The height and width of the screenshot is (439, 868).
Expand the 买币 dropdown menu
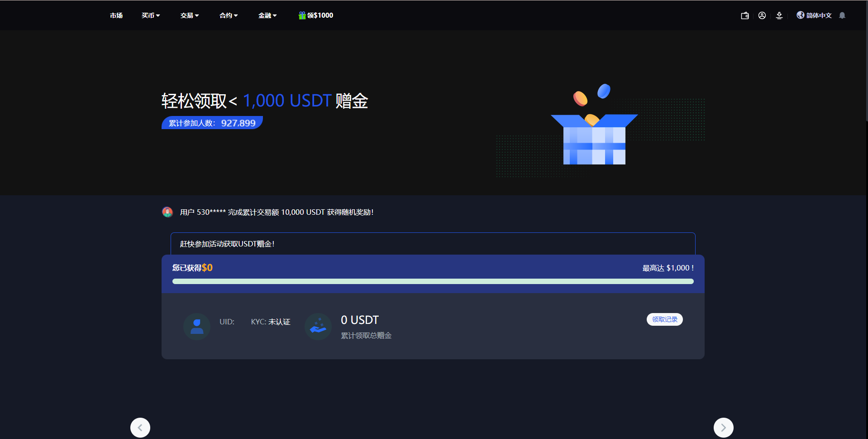point(150,15)
